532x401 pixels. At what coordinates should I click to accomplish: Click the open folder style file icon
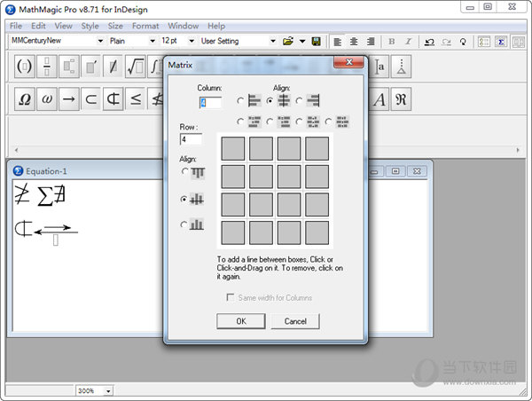pyautogui.click(x=287, y=42)
